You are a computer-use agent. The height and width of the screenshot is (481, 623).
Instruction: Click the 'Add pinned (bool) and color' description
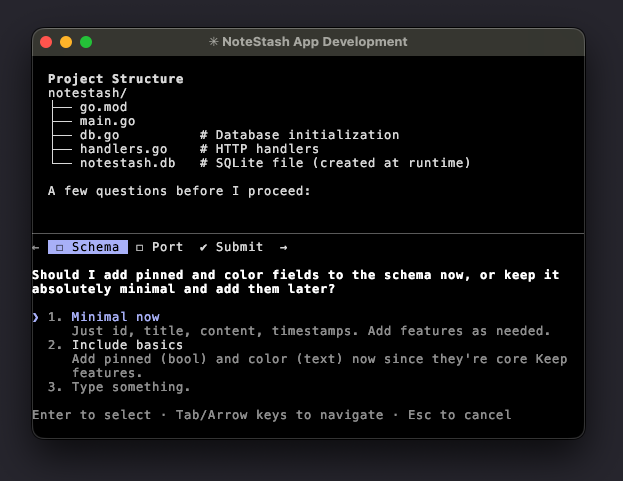click(319, 366)
